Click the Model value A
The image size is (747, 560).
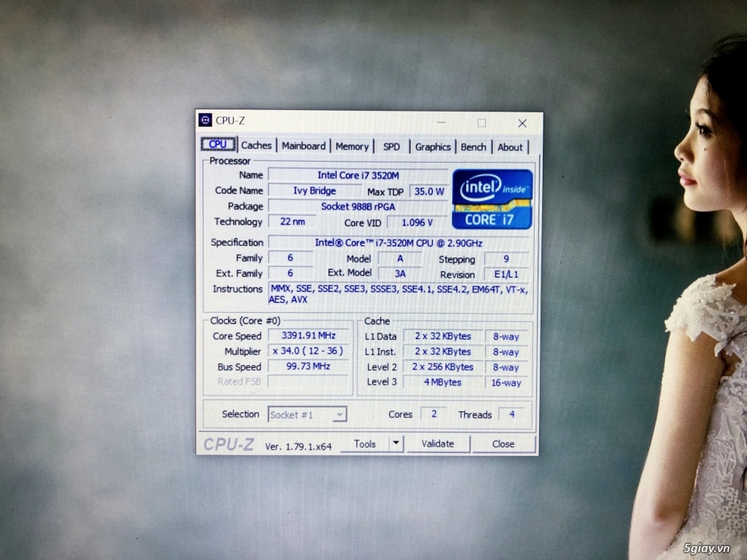[400, 259]
